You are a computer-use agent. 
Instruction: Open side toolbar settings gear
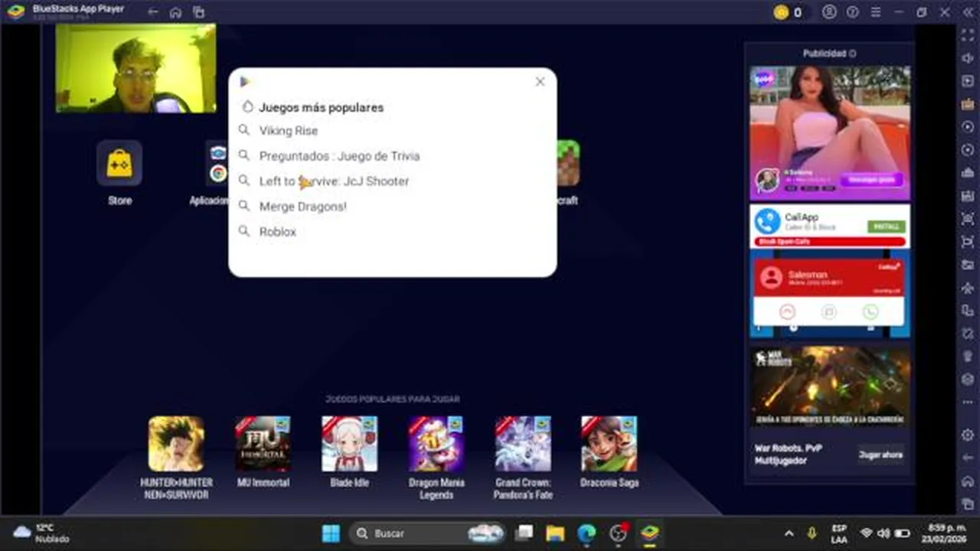(x=968, y=435)
